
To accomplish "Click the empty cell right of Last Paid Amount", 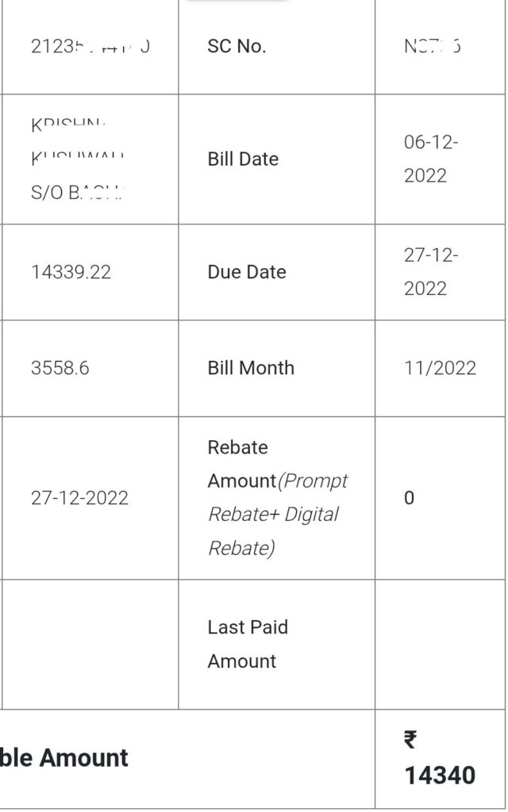I will pyautogui.click(x=441, y=644).
